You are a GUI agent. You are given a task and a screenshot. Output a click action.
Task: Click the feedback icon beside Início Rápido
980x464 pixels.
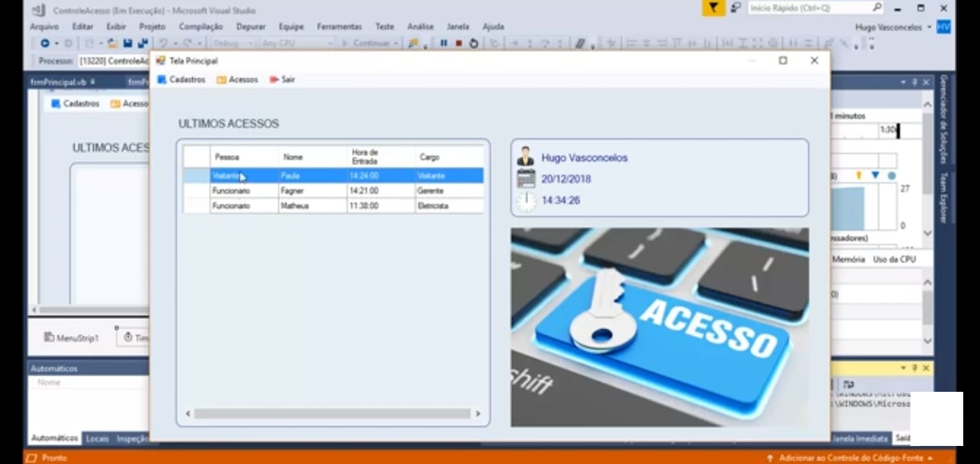pyautogui.click(x=736, y=8)
